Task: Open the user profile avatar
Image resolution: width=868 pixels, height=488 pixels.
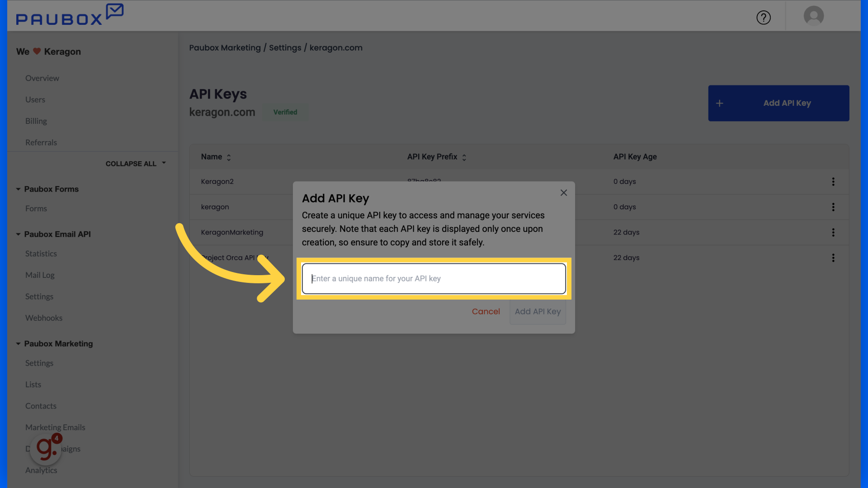Action: (814, 16)
